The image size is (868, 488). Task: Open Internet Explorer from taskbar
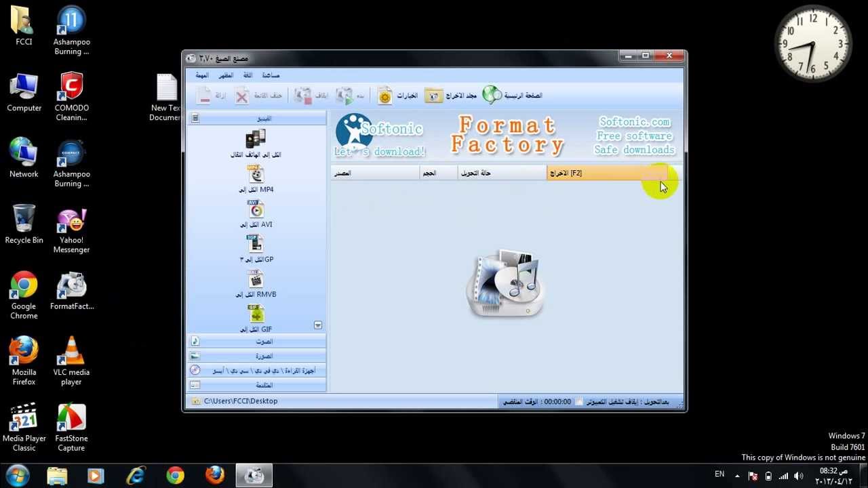tap(136, 475)
